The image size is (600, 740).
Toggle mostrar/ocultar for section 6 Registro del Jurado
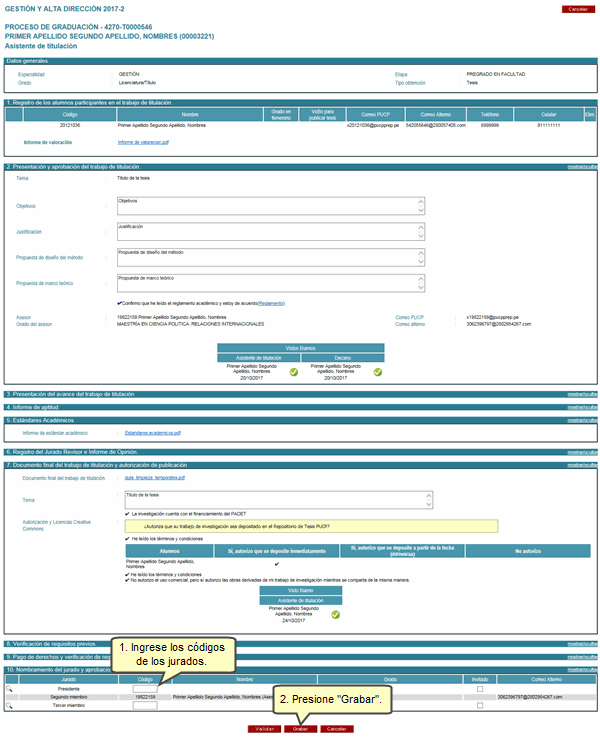pos(582,453)
